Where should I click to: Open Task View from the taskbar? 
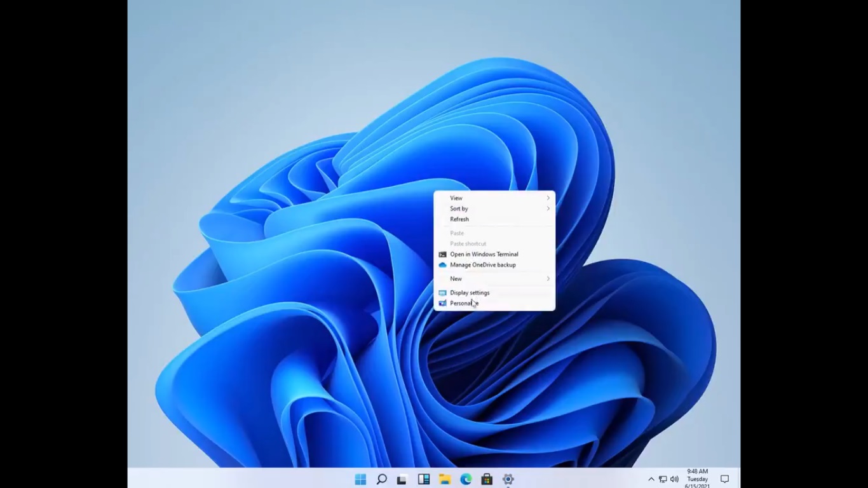coord(402,480)
